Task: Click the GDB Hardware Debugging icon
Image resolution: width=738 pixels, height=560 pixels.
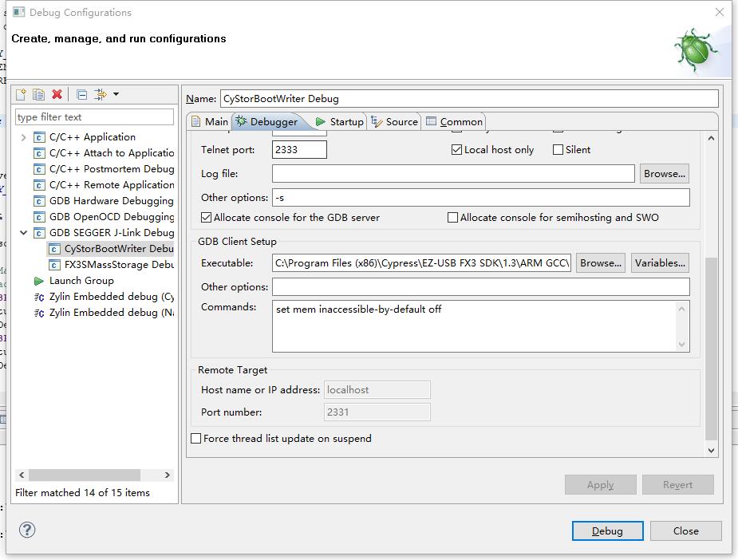Action: 39,201
